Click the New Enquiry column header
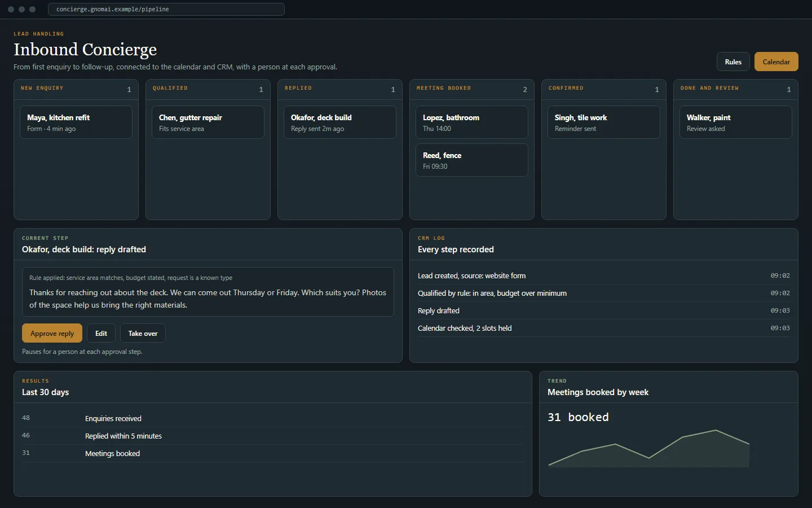The height and width of the screenshot is (508, 812). (76, 89)
